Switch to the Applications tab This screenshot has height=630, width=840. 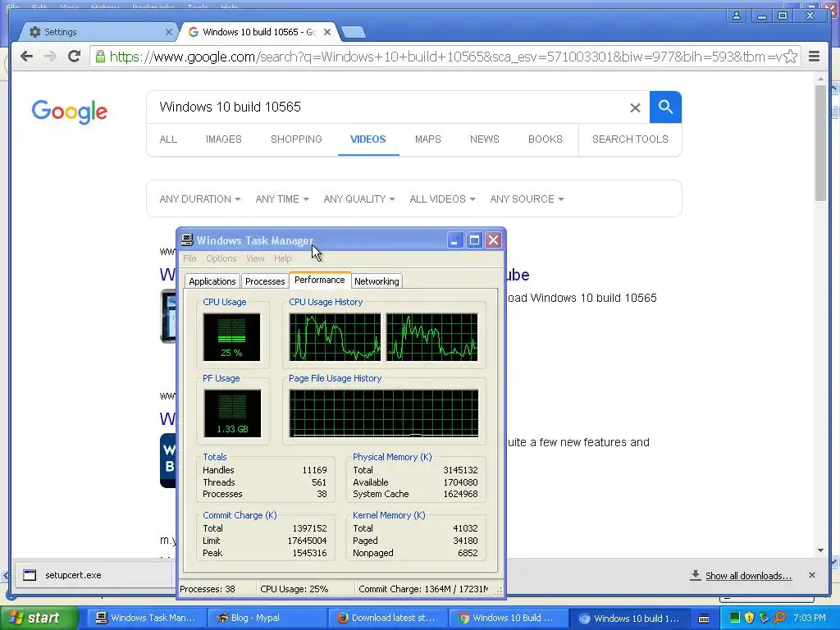(212, 281)
